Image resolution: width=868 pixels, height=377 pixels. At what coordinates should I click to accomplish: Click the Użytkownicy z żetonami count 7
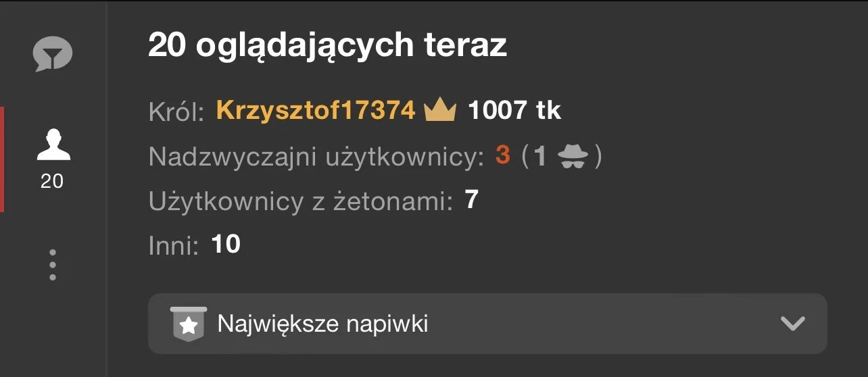pyautogui.click(x=471, y=200)
